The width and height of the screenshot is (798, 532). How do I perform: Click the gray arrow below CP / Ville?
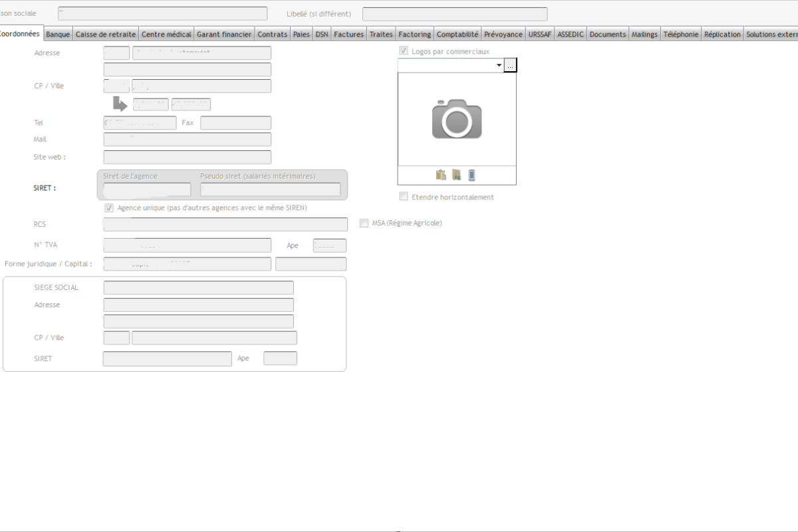point(120,104)
